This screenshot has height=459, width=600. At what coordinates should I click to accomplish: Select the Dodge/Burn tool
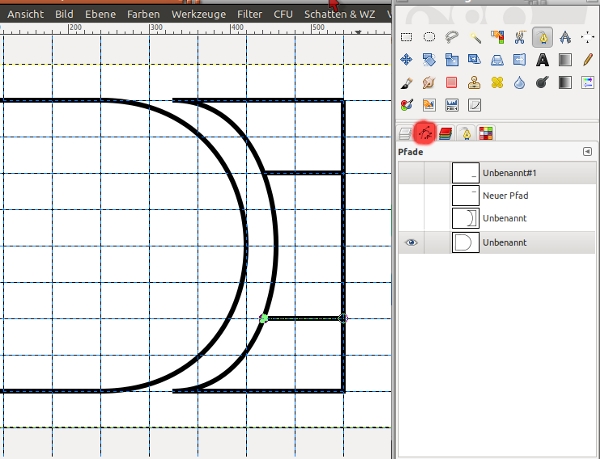tap(542, 83)
